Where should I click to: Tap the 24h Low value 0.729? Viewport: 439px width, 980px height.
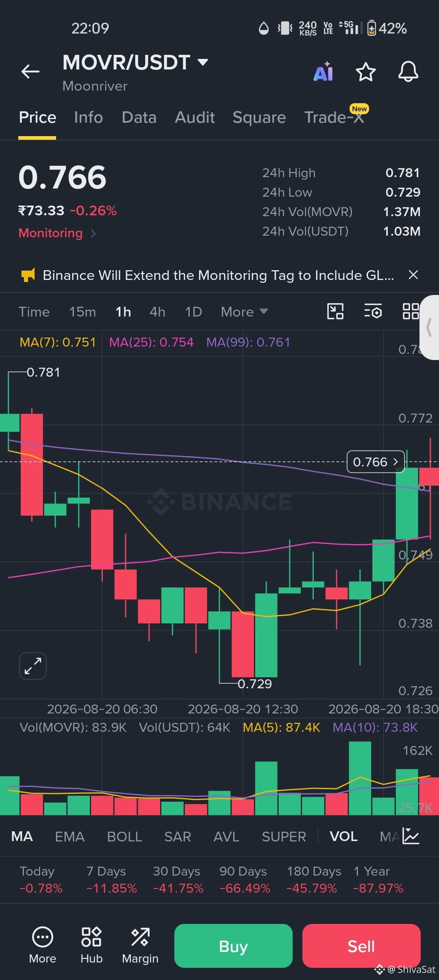coord(402,192)
